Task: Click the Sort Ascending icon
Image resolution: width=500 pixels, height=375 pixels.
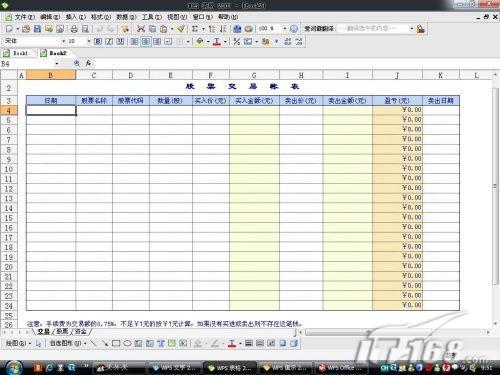Action: [x=212, y=29]
